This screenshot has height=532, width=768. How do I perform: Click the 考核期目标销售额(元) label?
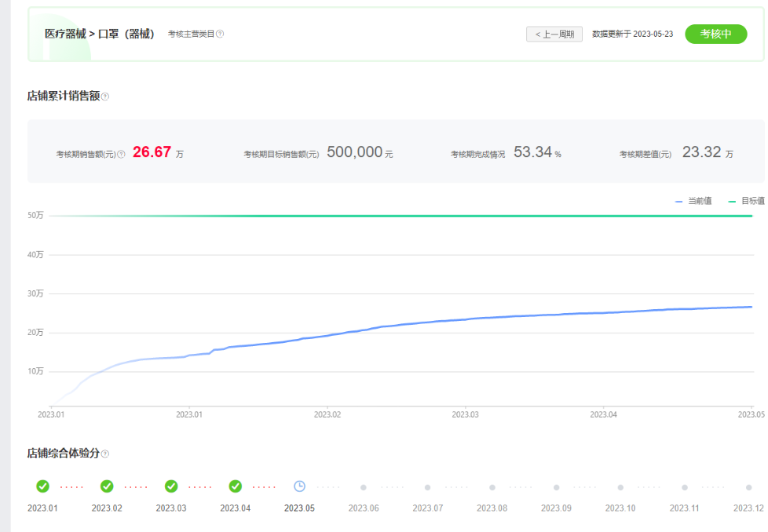(281, 154)
